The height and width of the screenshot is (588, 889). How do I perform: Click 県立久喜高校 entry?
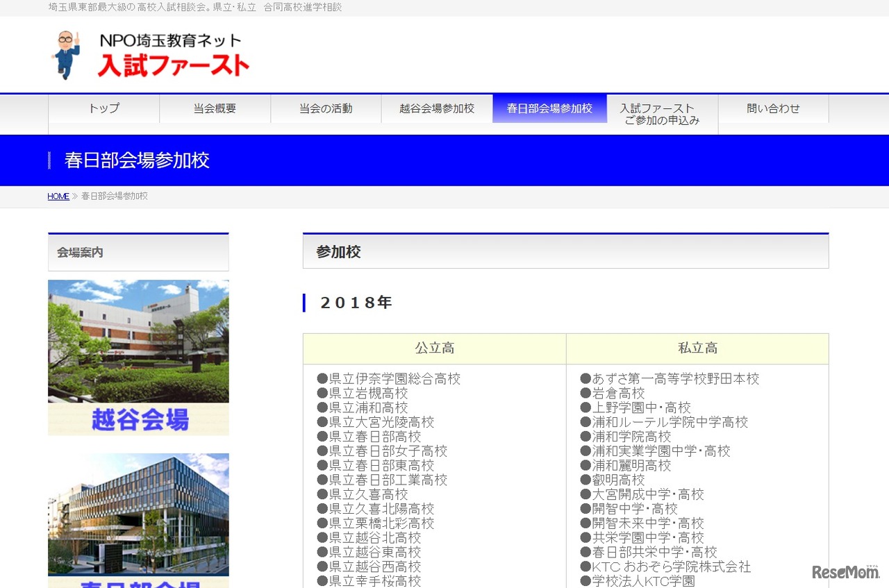tap(363, 494)
